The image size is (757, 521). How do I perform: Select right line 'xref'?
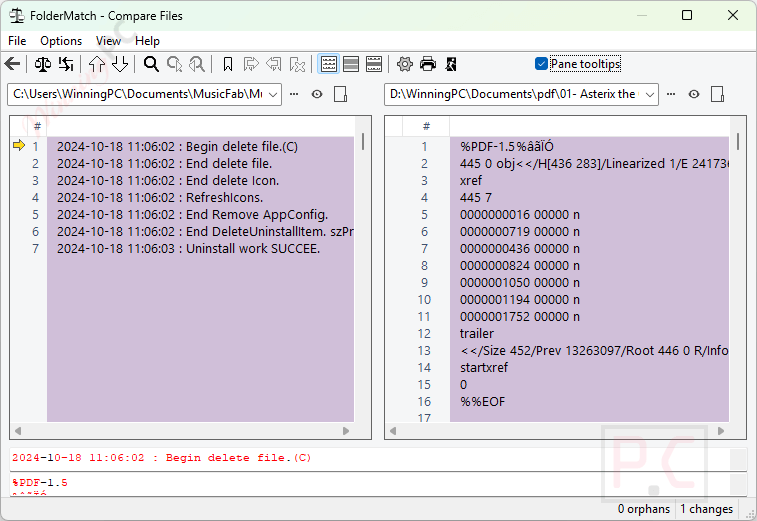coord(589,181)
